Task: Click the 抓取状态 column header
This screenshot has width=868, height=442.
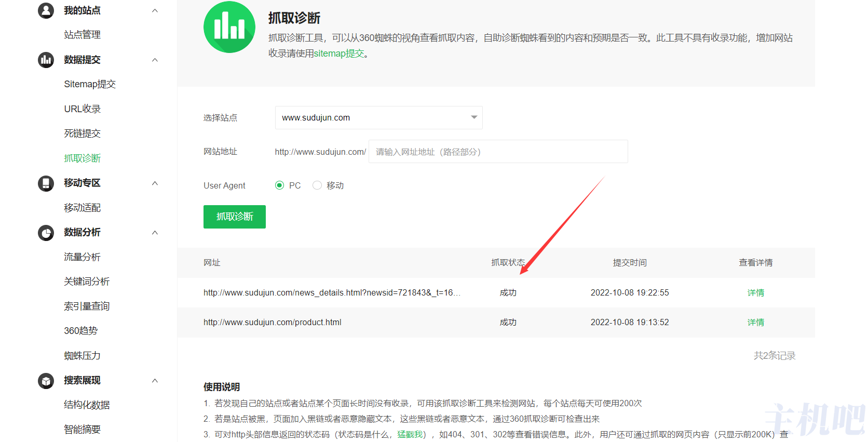Action: point(508,263)
